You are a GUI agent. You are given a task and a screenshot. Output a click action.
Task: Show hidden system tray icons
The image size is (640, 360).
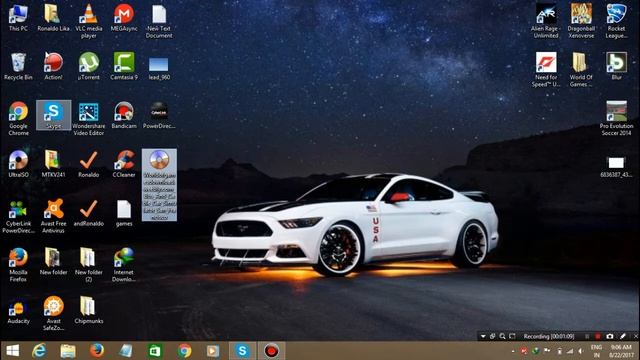pyautogui.click(x=513, y=351)
